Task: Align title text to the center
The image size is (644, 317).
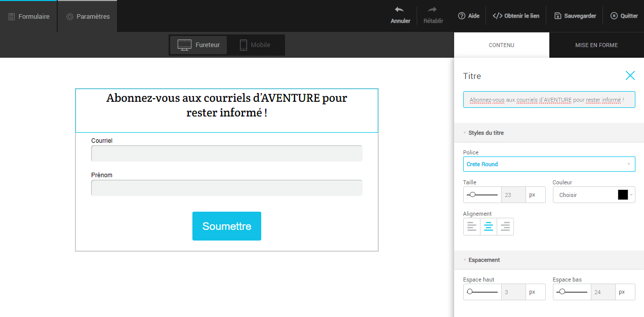Action: click(489, 227)
